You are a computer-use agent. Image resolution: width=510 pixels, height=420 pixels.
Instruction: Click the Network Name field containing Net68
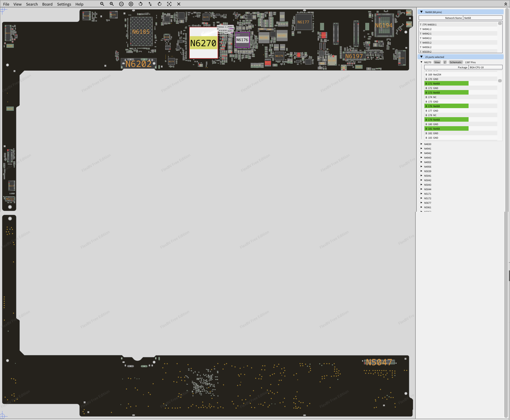click(482, 18)
